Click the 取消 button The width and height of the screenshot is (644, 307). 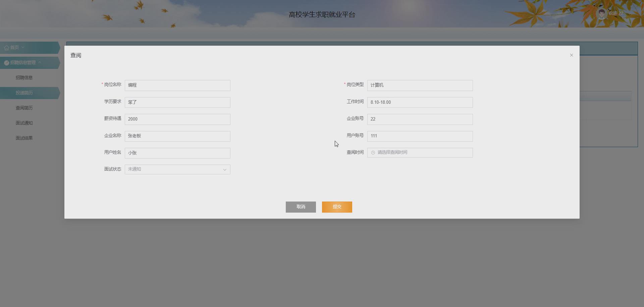coord(301,207)
